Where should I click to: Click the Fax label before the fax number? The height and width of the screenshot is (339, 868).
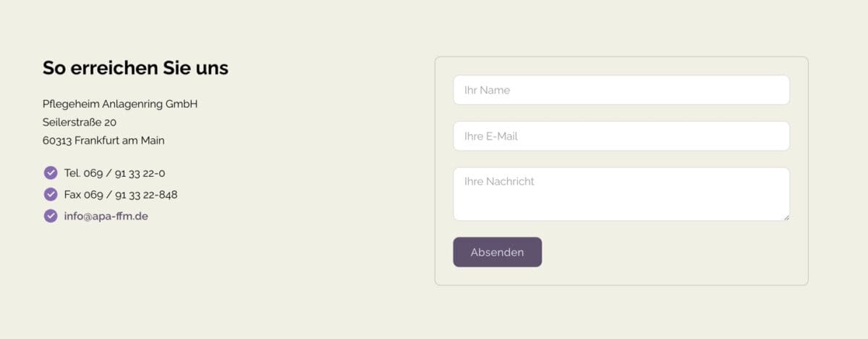[x=72, y=195]
